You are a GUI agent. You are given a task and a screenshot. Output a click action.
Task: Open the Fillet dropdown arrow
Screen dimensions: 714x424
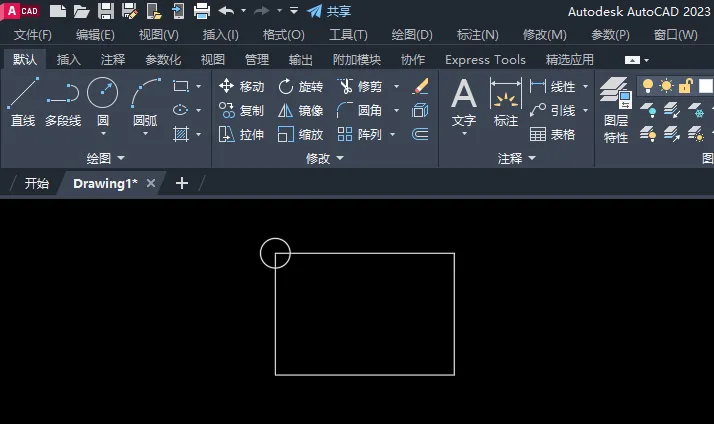(397, 110)
